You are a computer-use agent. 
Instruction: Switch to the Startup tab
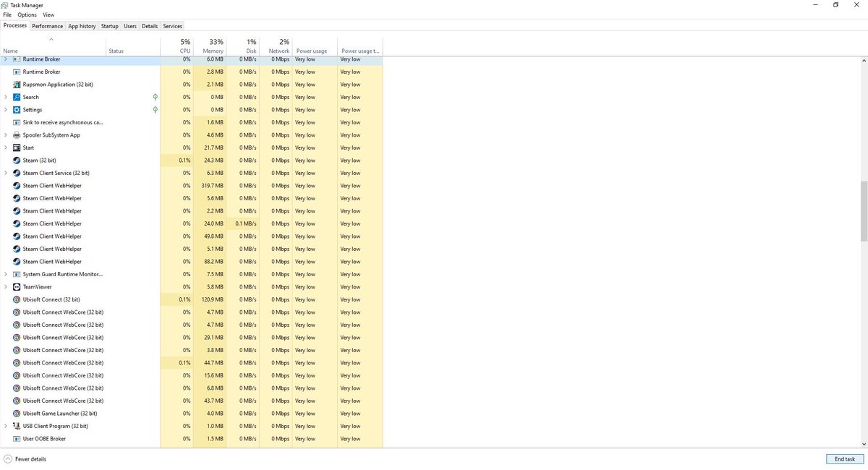[110, 26]
